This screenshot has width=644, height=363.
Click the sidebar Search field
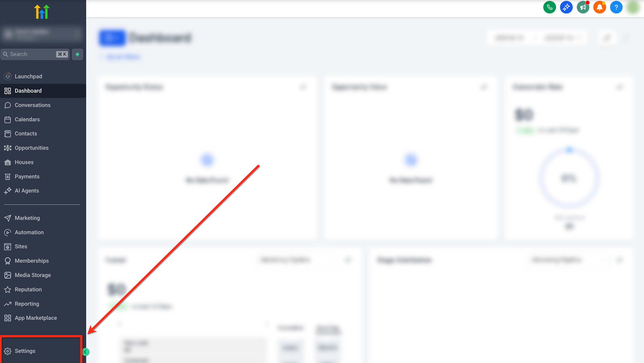pyautogui.click(x=35, y=54)
